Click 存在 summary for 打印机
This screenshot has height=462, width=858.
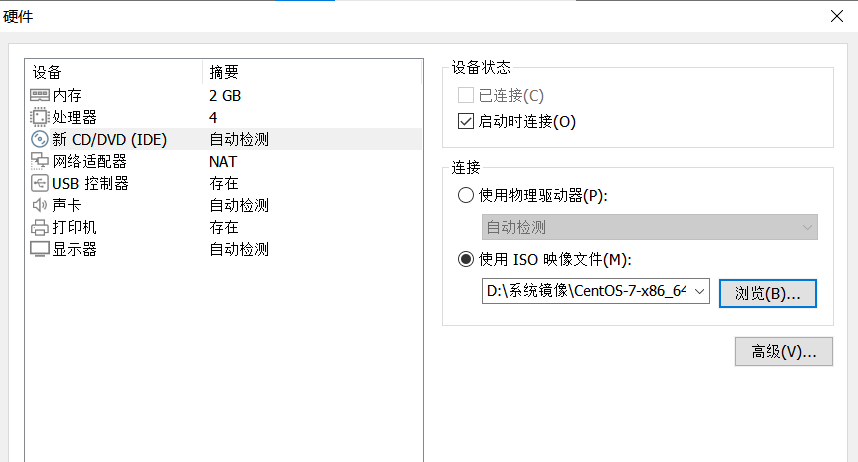point(224,227)
